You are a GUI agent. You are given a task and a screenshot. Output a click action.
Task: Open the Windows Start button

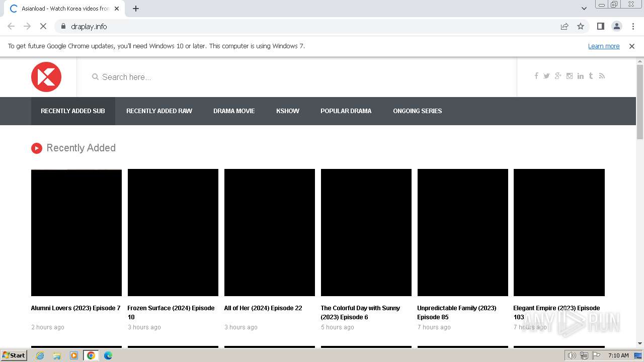click(14, 355)
